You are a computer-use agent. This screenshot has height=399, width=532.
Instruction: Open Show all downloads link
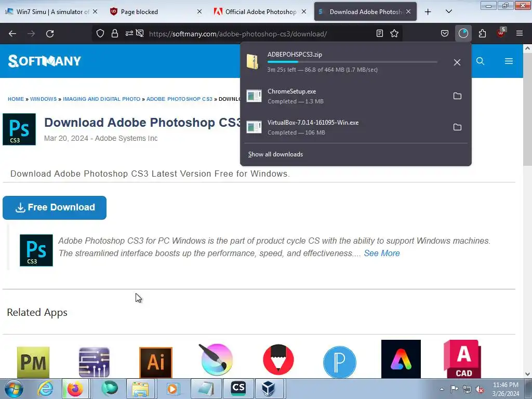coord(275,154)
